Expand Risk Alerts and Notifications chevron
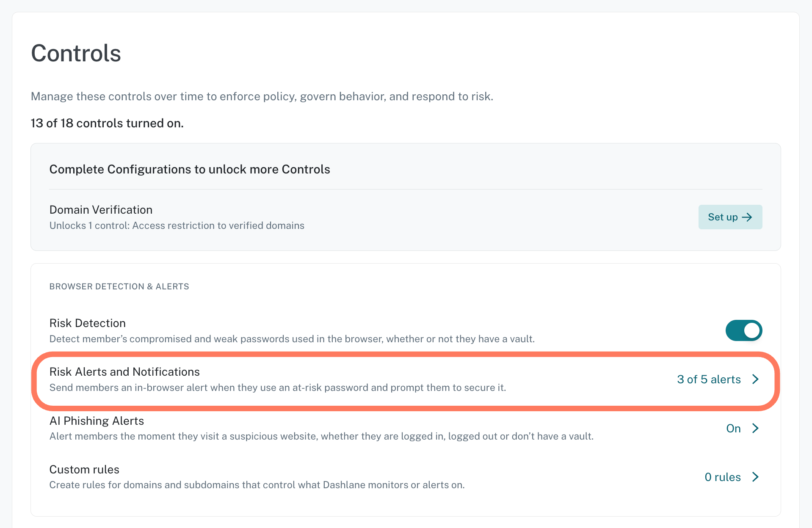This screenshot has height=528, width=812. tap(755, 379)
